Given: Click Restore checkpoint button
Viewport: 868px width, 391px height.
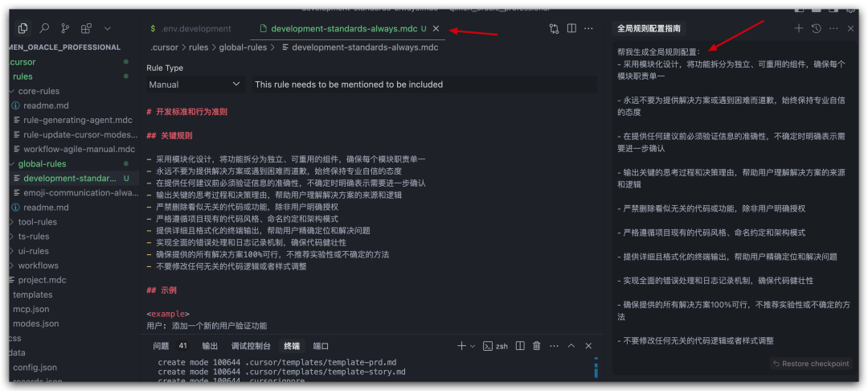Looking at the screenshot, I should coord(811,364).
